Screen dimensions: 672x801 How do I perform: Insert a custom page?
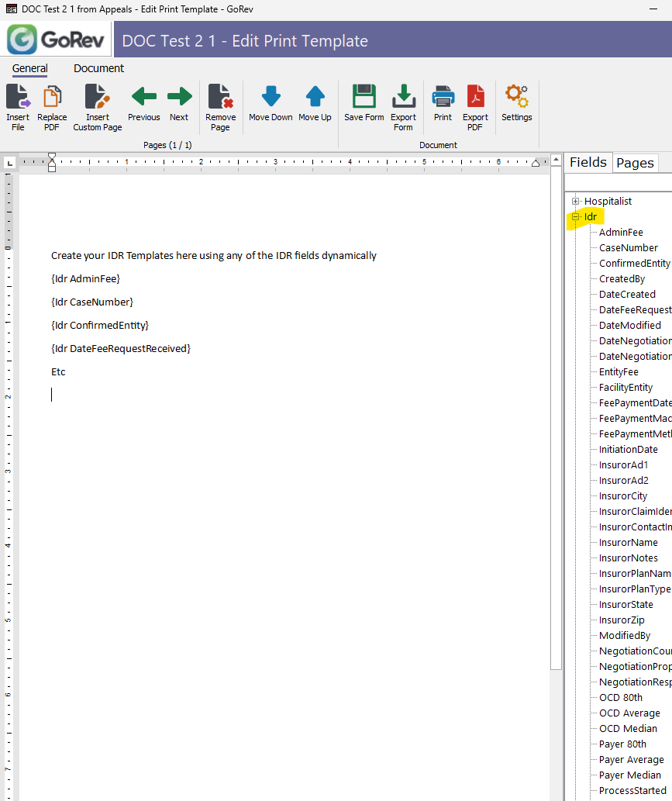(97, 98)
